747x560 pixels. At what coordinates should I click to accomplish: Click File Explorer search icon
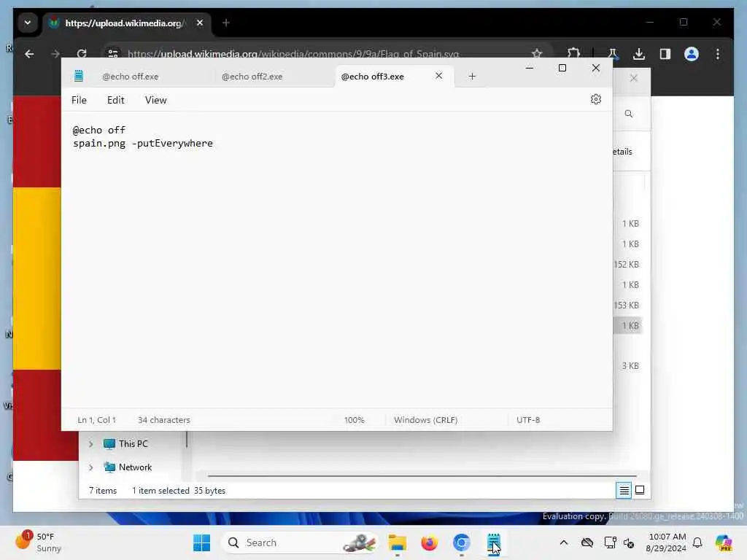point(629,114)
